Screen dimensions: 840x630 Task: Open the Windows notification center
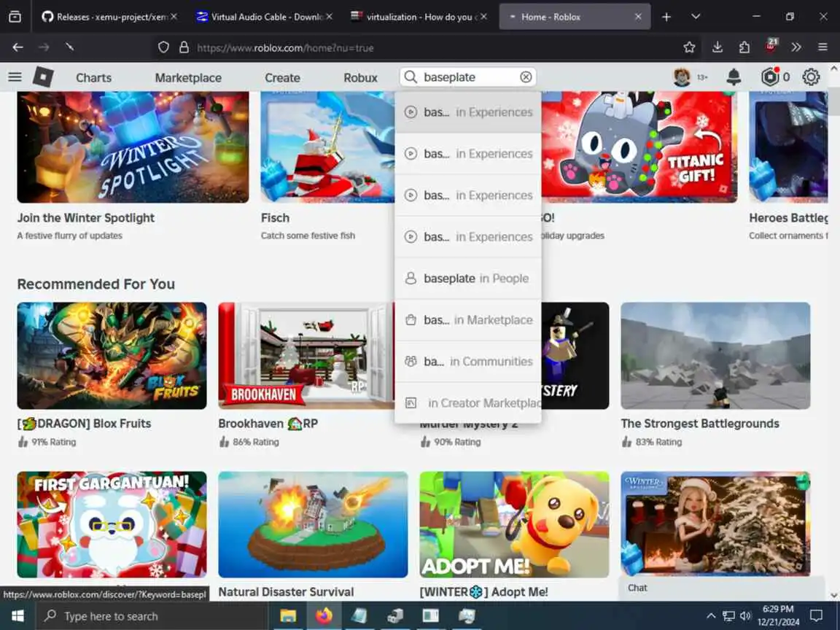click(816, 616)
